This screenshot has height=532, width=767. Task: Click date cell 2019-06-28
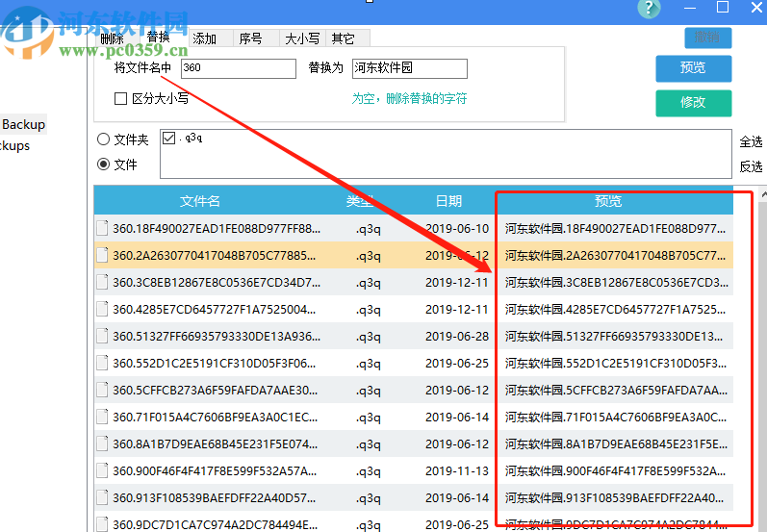pyautogui.click(x=457, y=336)
